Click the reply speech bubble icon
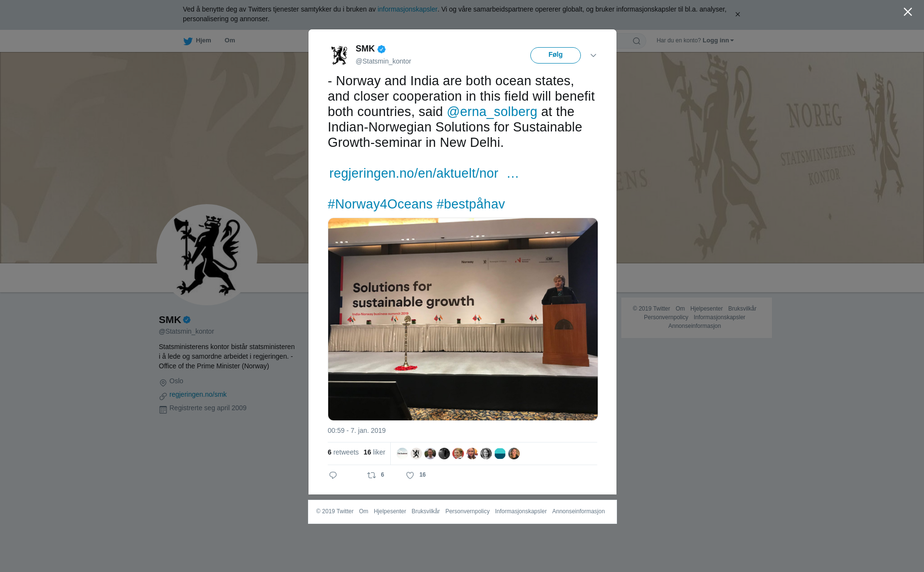This screenshot has height=572, width=924. click(333, 475)
